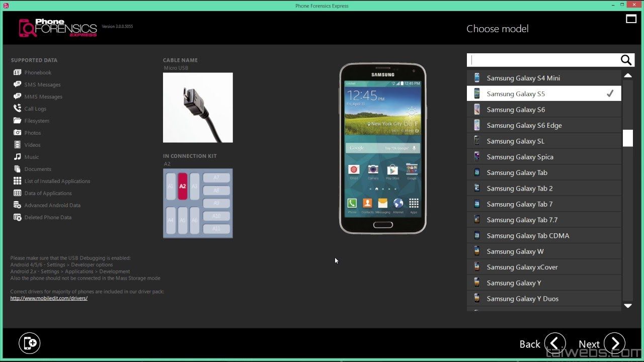Click the add phone icon bottom-left
Viewport: 644px width, 362px height.
click(x=29, y=343)
